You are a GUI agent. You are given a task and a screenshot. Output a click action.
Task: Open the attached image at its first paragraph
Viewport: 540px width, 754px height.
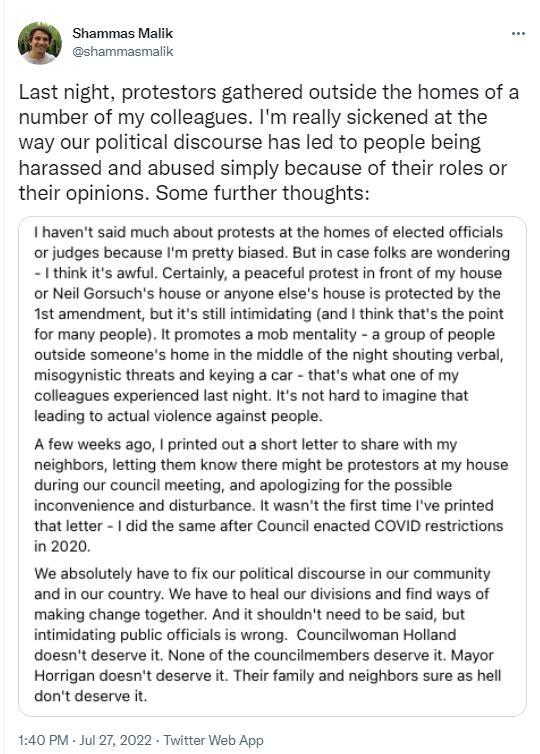pos(271,324)
